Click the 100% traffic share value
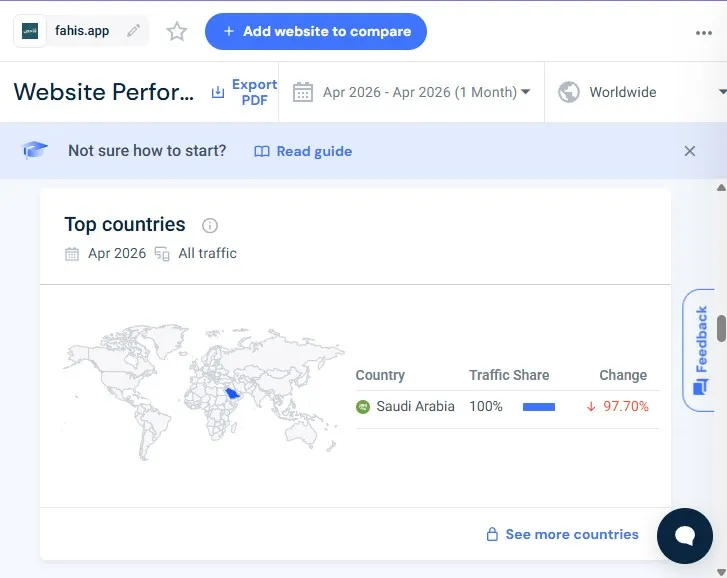 [485, 407]
